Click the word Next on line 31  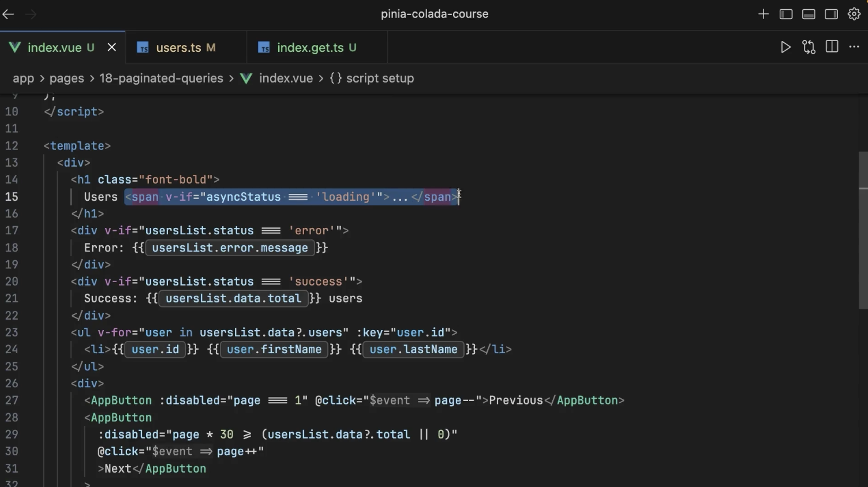coord(118,469)
